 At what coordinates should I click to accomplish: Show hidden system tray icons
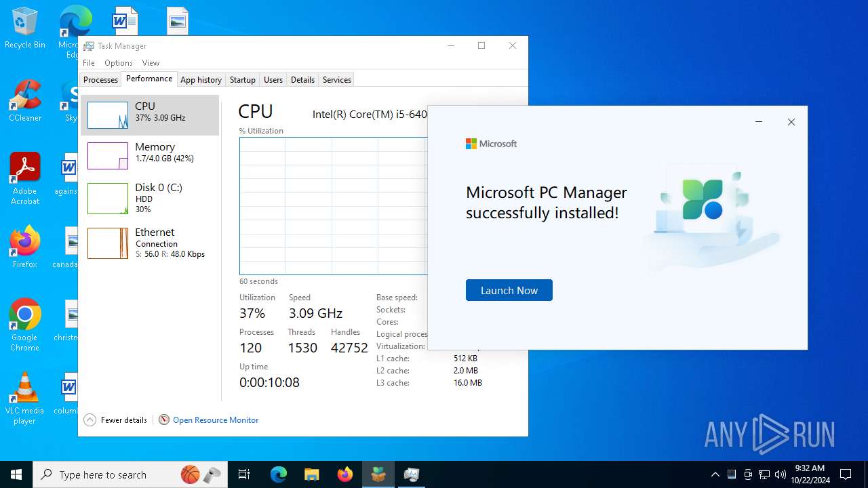715,474
